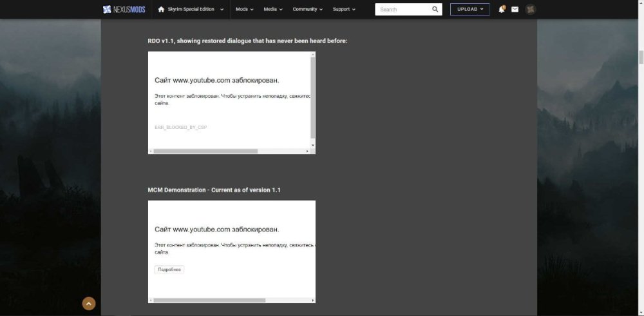Click the Подробнее button in second video frame
Image resolution: width=644 pixels, height=316 pixels.
169,270
